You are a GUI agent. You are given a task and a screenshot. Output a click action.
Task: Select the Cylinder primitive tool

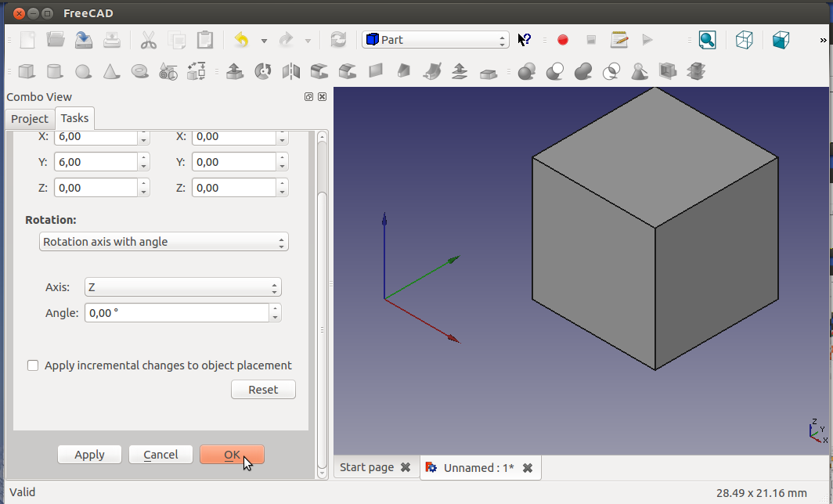coord(54,72)
